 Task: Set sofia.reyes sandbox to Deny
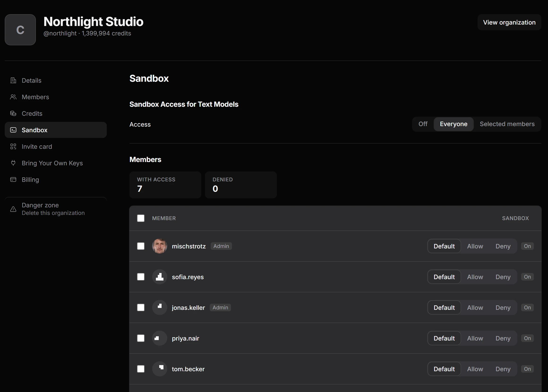click(503, 277)
